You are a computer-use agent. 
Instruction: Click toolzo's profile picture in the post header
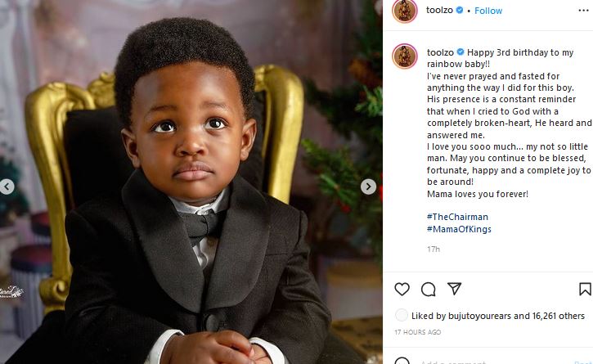(404, 11)
